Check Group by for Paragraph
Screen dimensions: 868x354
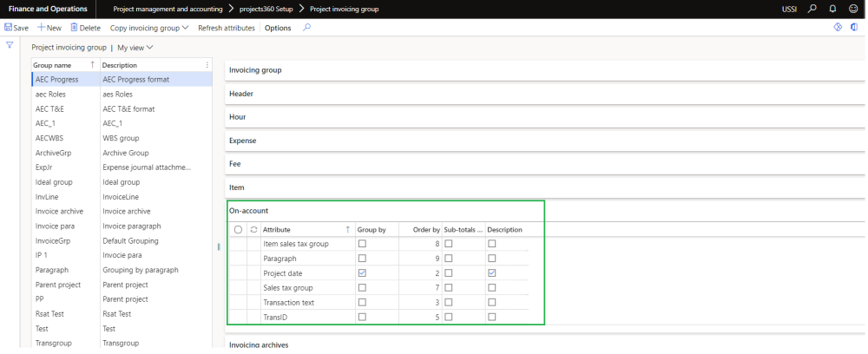(x=362, y=258)
